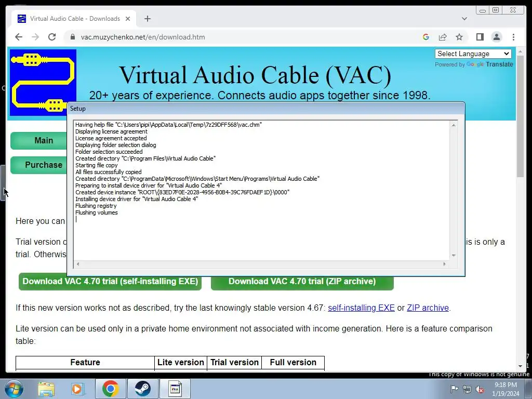Open the Action Center flag tray icon
The width and height of the screenshot is (532, 399).
[454, 389]
